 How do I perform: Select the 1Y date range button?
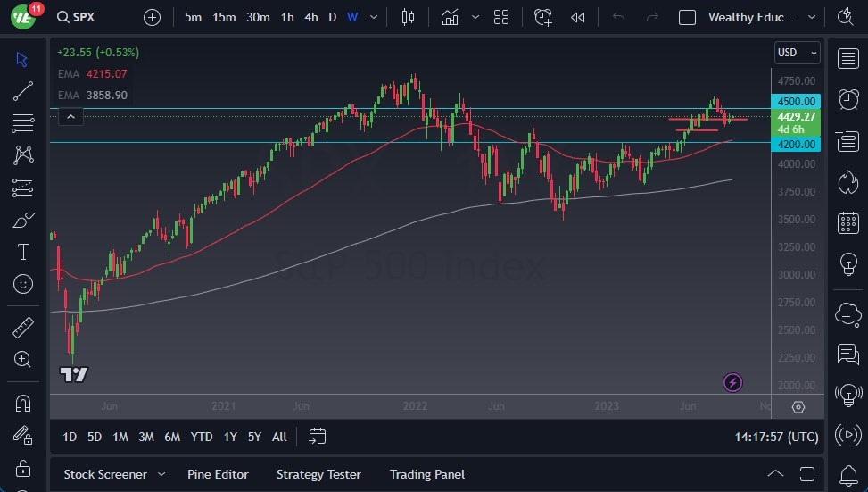point(230,437)
